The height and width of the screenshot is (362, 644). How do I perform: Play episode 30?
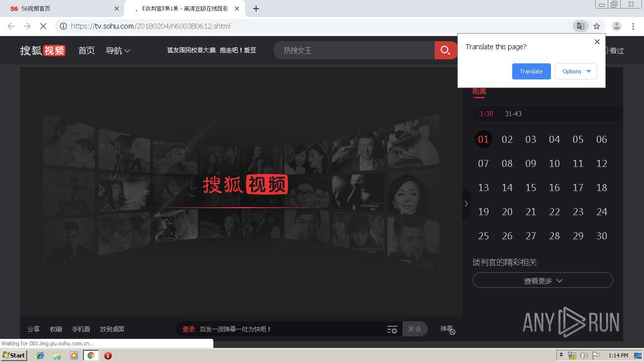[602, 236]
